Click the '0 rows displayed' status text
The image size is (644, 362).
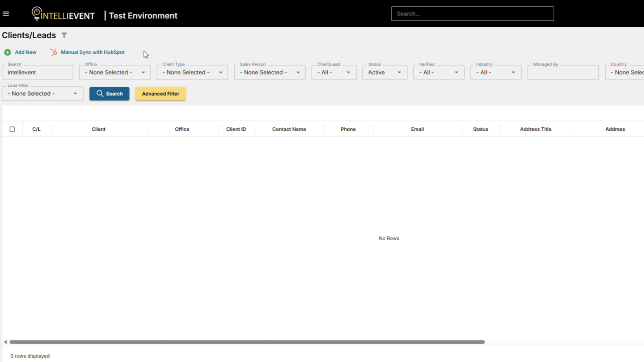(x=30, y=356)
